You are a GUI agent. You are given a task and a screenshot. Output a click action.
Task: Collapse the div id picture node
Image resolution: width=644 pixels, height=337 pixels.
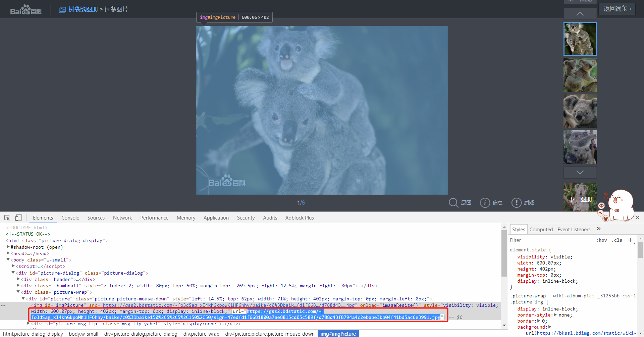coord(23,298)
